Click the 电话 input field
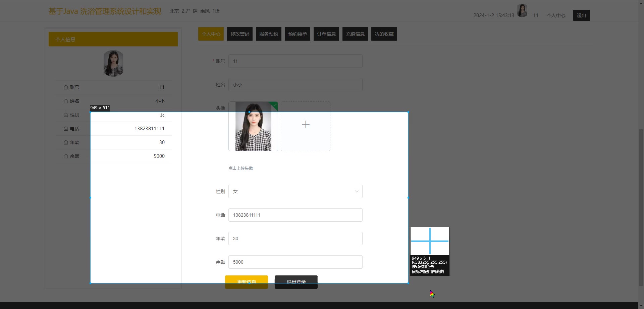Screen dimensions: 644x309 (295, 215)
